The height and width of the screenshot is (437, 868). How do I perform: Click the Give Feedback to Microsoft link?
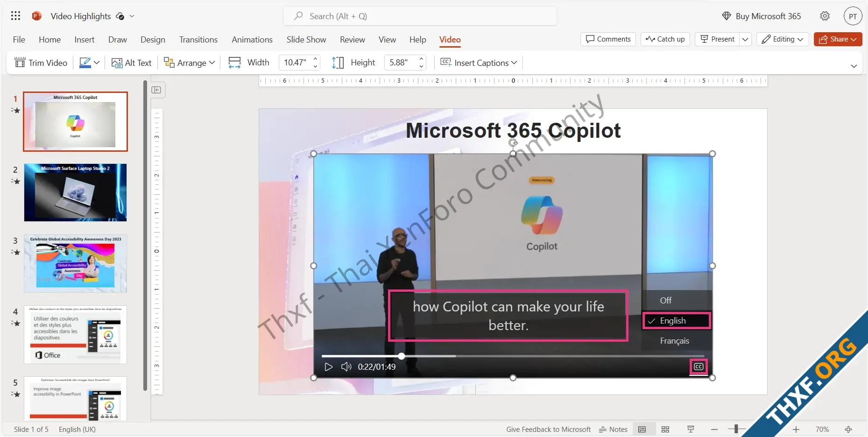point(548,429)
